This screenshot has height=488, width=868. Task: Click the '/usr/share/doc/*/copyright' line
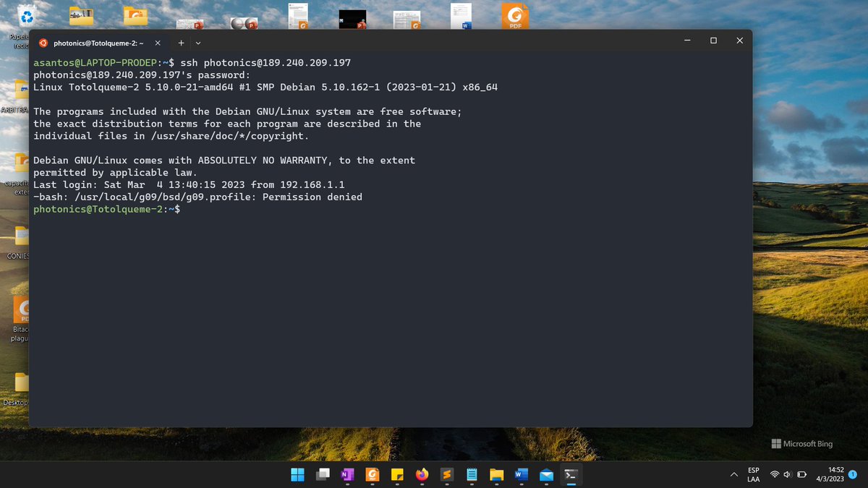tap(171, 136)
